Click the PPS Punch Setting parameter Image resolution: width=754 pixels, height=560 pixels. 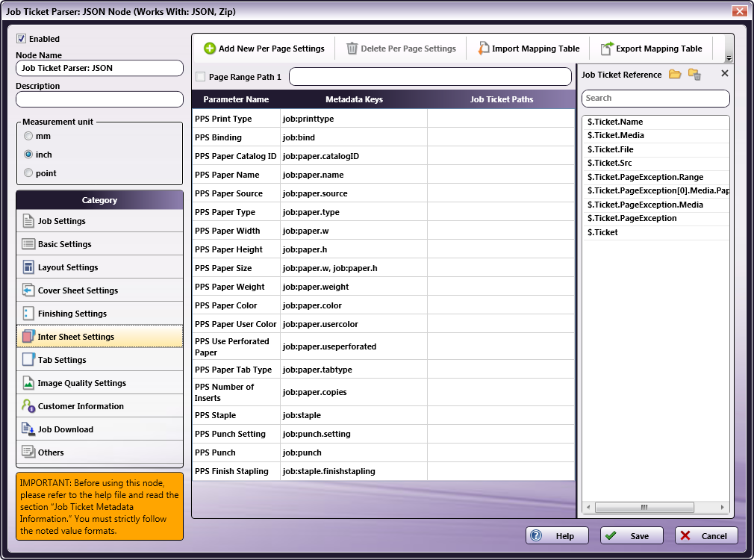(x=230, y=434)
